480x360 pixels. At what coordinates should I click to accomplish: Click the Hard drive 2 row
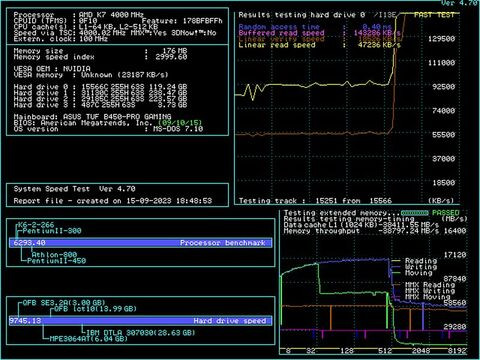tap(100, 99)
